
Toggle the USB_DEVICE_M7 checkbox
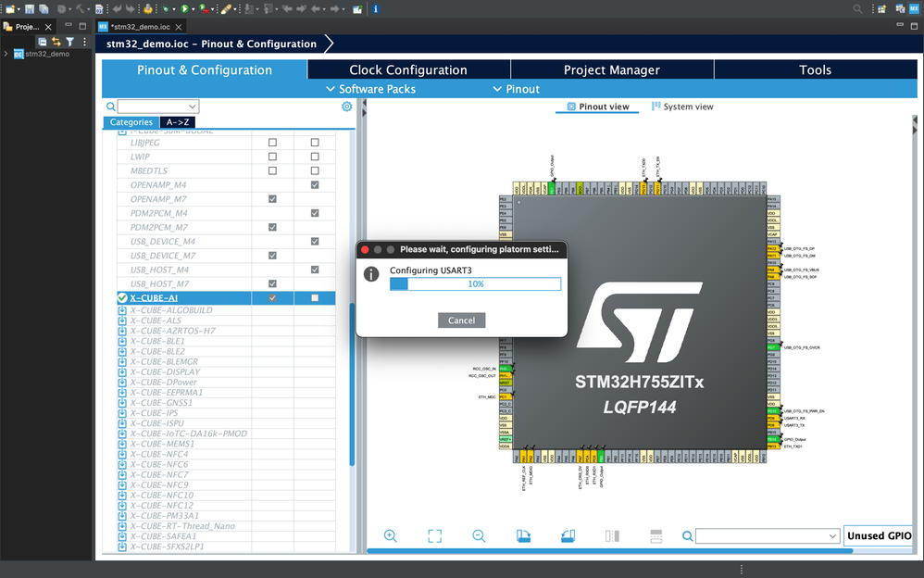(x=272, y=256)
